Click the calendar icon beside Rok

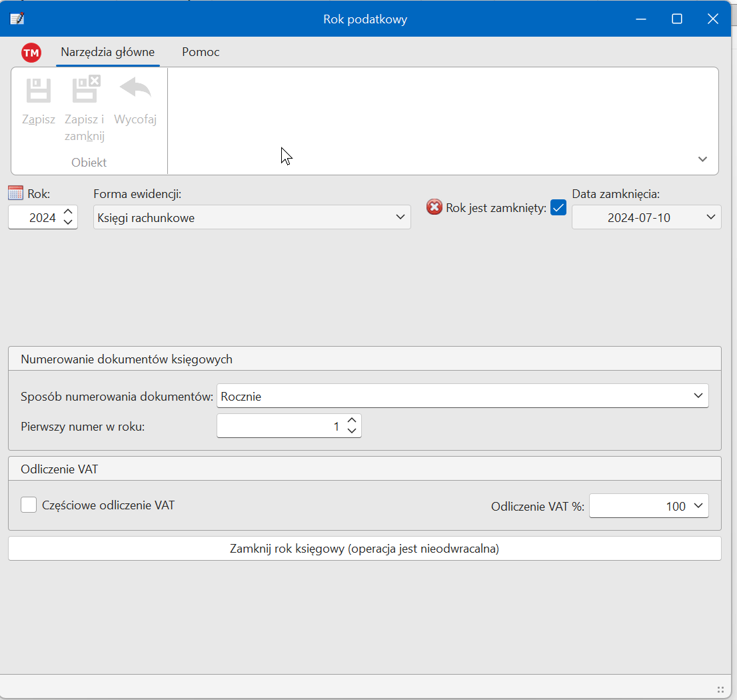click(x=16, y=193)
